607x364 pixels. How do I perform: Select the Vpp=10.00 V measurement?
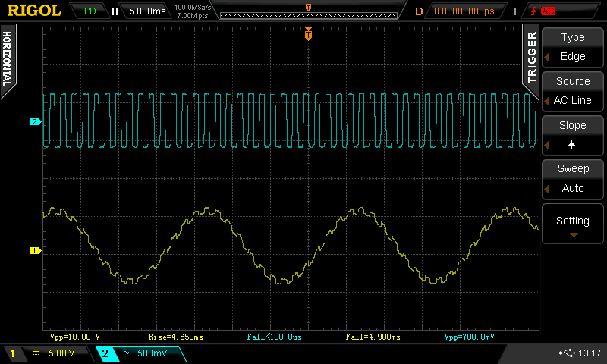[x=74, y=337]
